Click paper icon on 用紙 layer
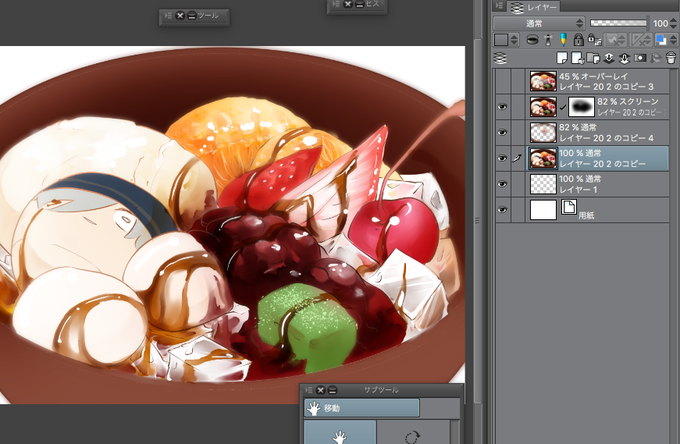The image size is (680, 444). click(x=569, y=207)
